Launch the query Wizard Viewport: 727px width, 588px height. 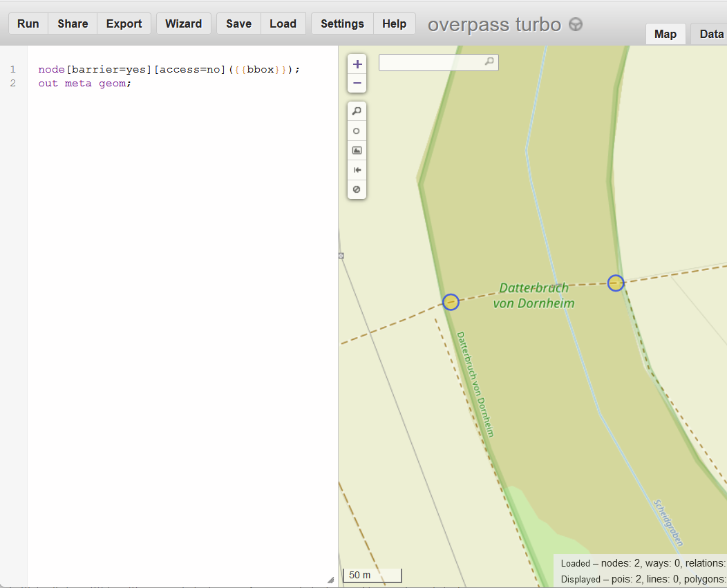pyautogui.click(x=184, y=23)
